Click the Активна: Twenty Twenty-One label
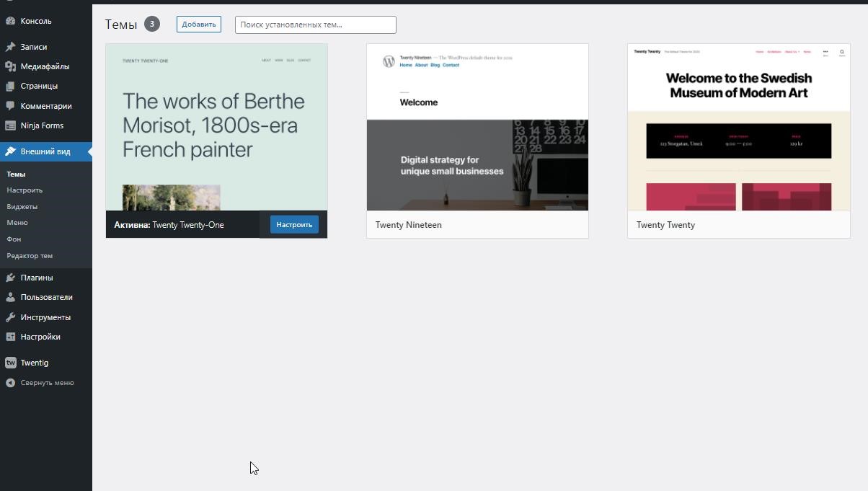This screenshot has height=491, width=868. [169, 225]
